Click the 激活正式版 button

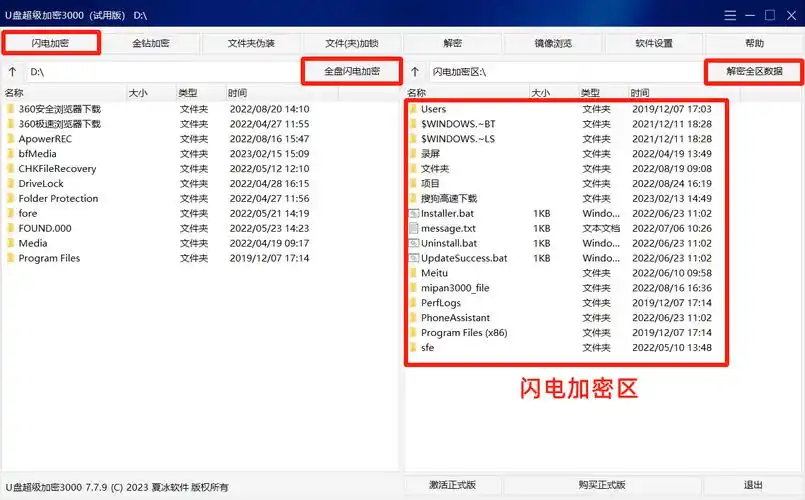point(452,485)
